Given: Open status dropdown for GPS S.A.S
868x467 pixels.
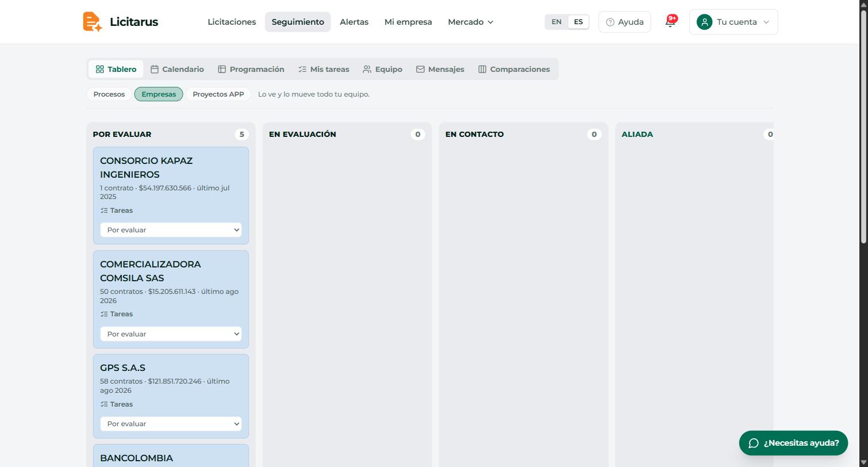Looking at the screenshot, I should point(171,424).
